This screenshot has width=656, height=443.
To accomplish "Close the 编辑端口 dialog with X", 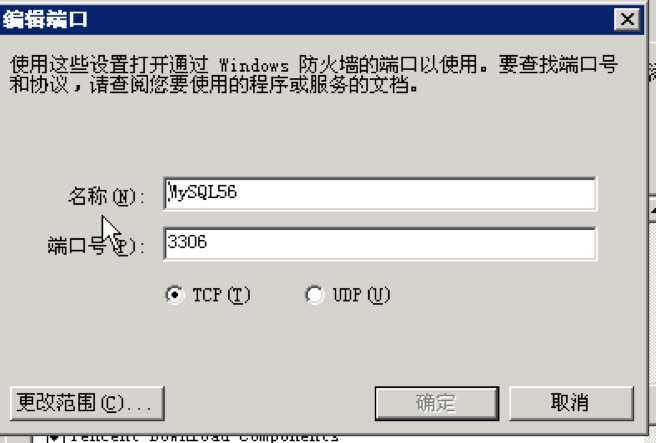I will tap(627, 19).
